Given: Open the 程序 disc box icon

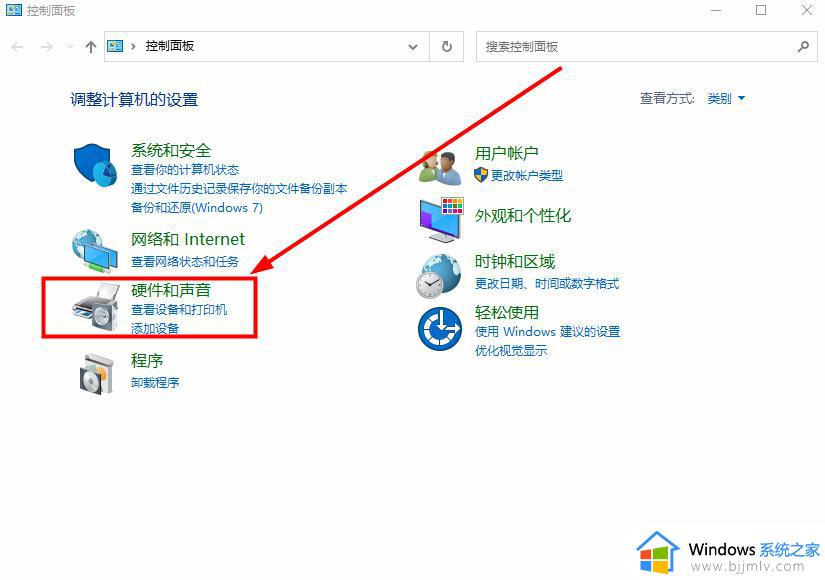Looking at the screenshot, I should [96, 374].
